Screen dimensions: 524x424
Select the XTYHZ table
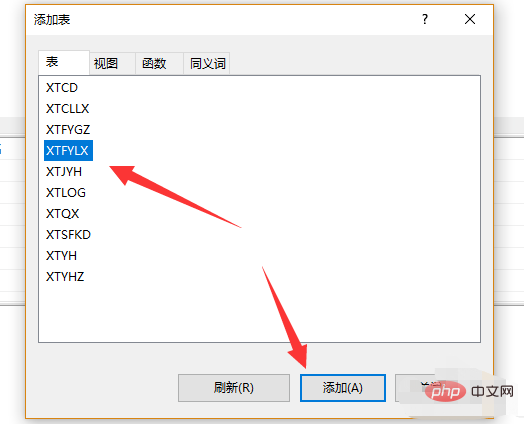(x=65, y=277)
